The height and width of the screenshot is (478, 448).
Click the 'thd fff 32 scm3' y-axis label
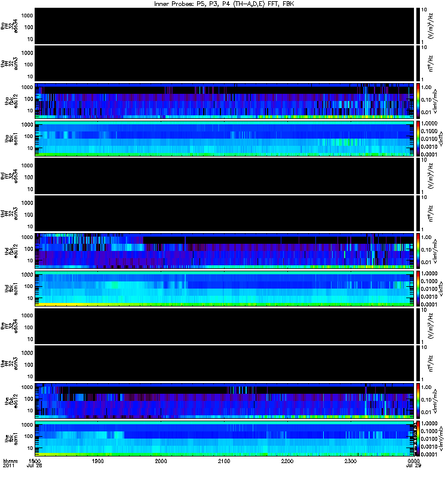pos(10,213)
